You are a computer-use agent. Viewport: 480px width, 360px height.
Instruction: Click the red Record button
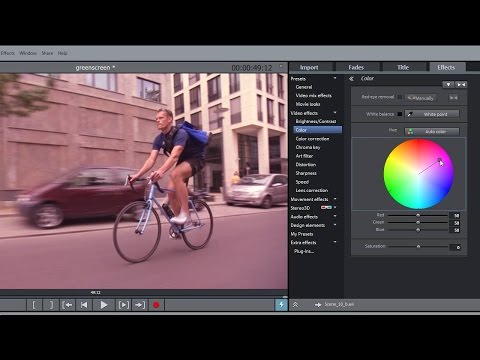(x=156, y=305)
